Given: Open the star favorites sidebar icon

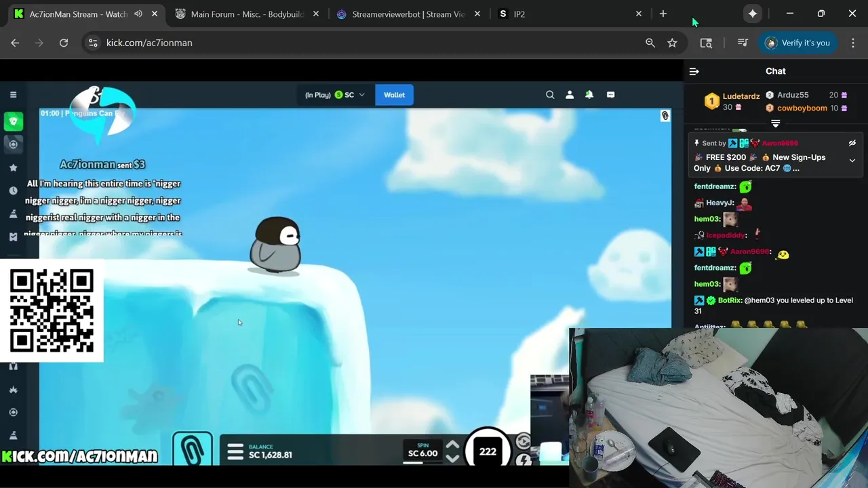Looking at the screenshot, I should pyautogui.click(x=13, y=167).
